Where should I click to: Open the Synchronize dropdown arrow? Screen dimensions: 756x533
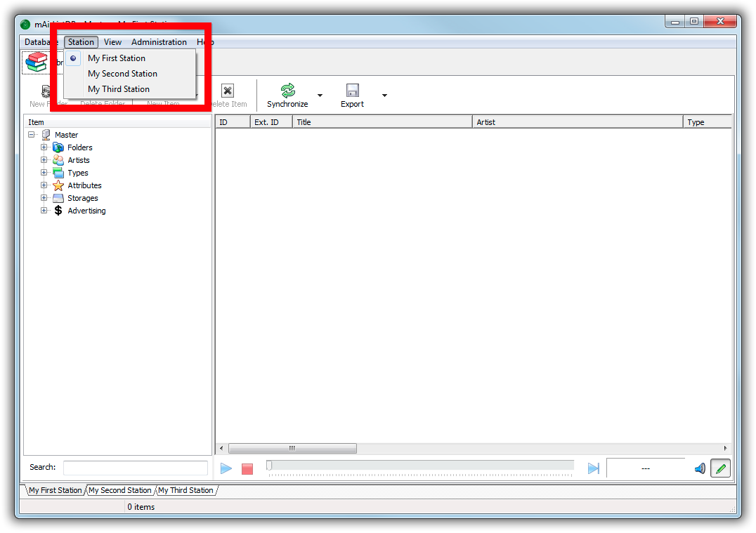(320, 96)
